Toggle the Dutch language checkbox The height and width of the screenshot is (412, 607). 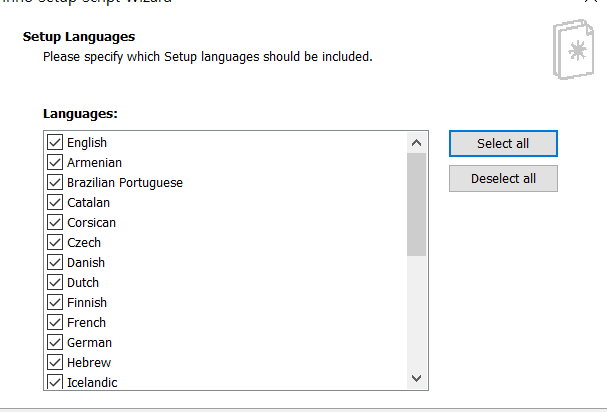(x=55, y=282)
